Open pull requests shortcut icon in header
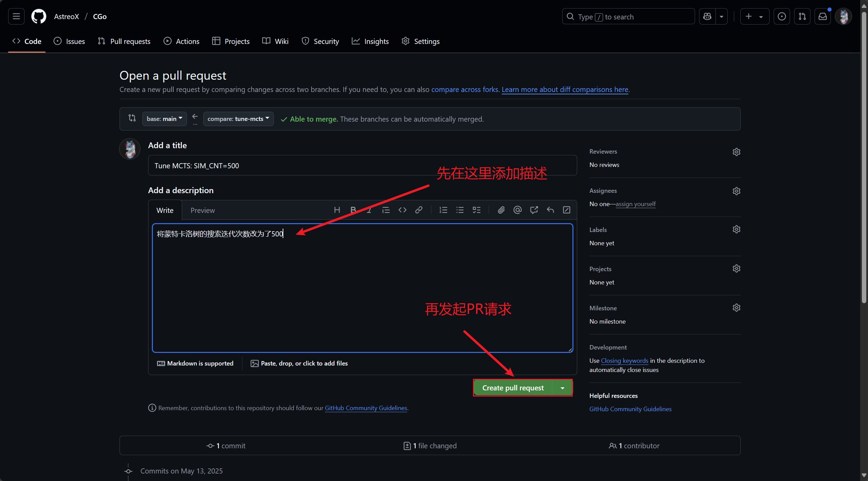The height and width of the screenshot is (481, 868). [x=802, y=16]
